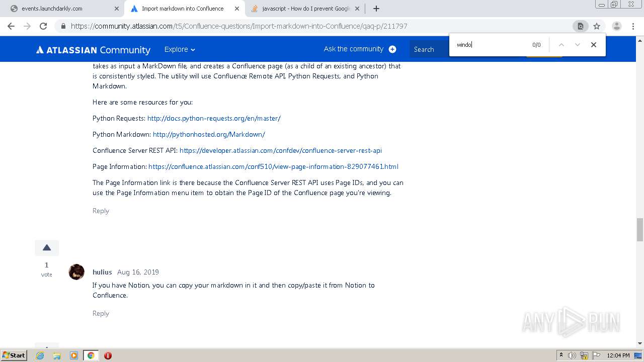
Task: Launch Internet Explorer from the taskbar
Action: (40, 355)
